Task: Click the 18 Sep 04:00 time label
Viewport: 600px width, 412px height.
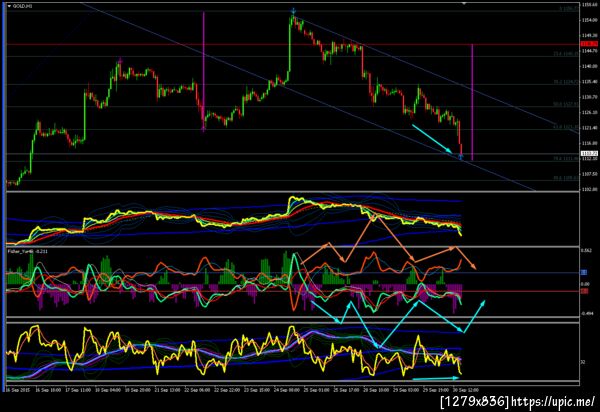Action: tap(108, 390)
